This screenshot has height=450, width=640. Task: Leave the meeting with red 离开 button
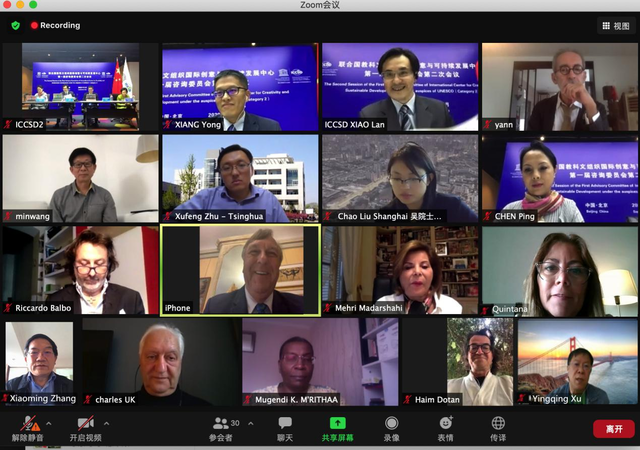pyautogui.click(x=613, y=429)
